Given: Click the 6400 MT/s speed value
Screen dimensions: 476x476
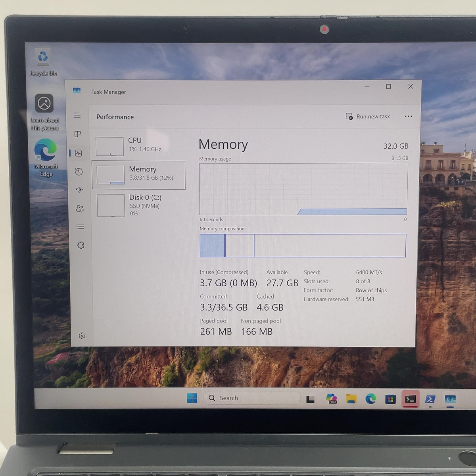Looking at the screenshot, I should tap(369, 273).
